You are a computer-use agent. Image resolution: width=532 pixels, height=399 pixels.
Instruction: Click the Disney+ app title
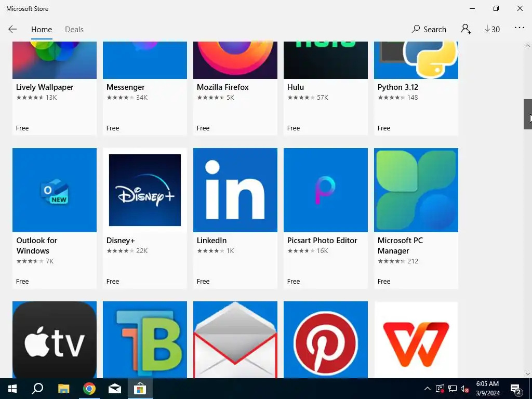click(x=121, y=241)
